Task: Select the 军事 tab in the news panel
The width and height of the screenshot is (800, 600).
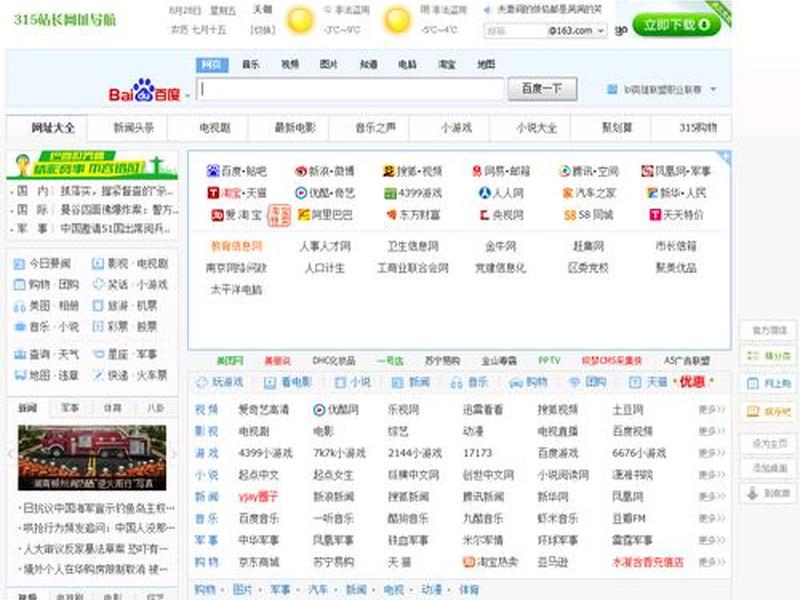Action: click(x=70, y=408)
